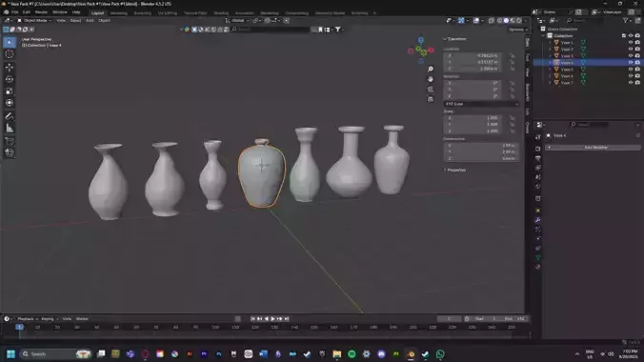Select the Select Box tool in the toolbar

click(10, 42)
